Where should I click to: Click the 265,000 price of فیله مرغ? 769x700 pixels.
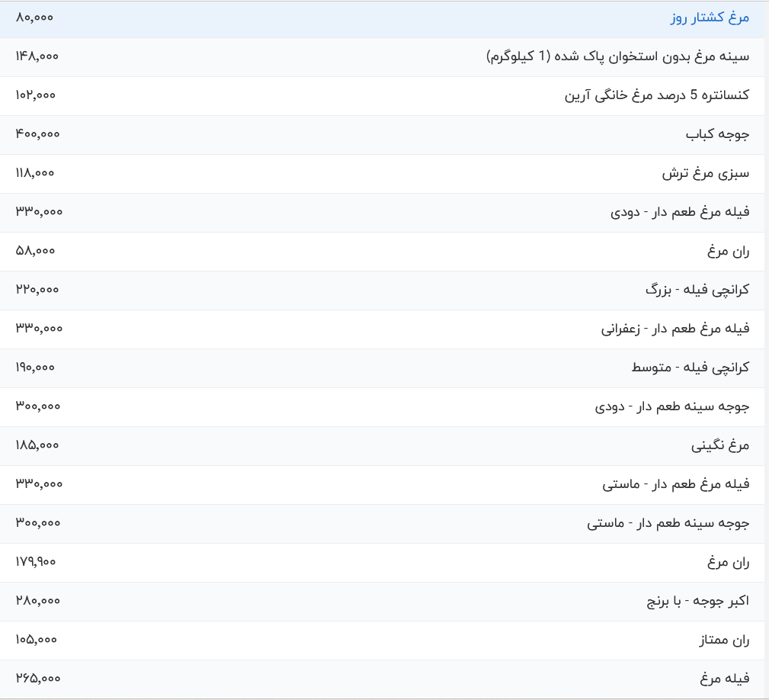(37, 679)
